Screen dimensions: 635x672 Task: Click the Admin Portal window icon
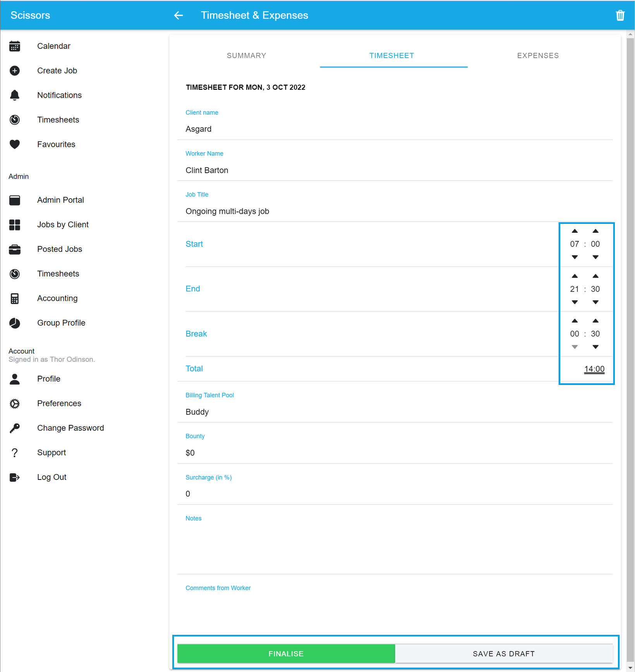click(x=15, y=200)
